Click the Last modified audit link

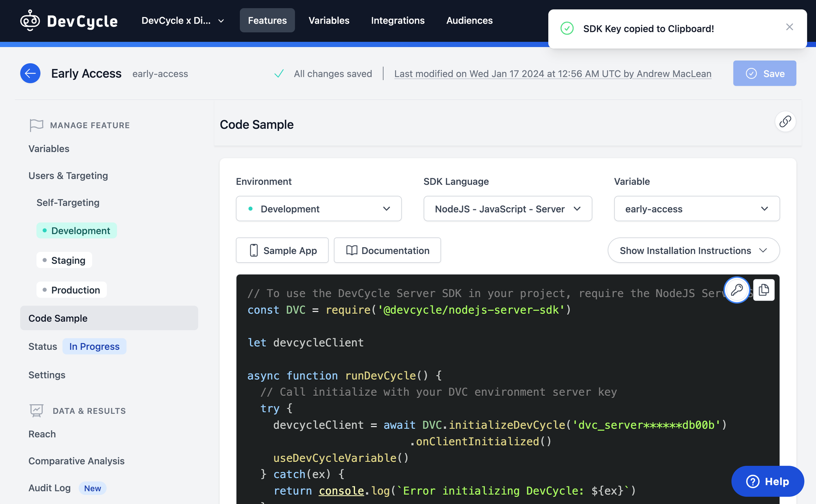pyautogui.click(x=552, y=74)
